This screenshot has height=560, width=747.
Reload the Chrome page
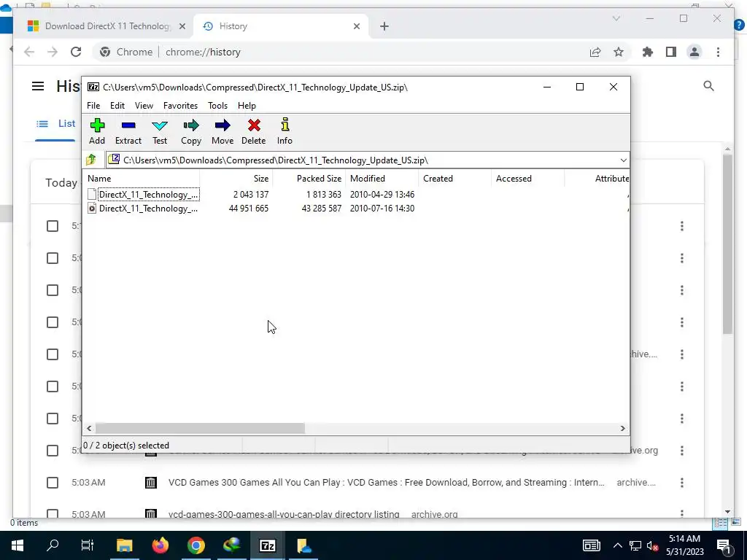(x=76, y=52)
